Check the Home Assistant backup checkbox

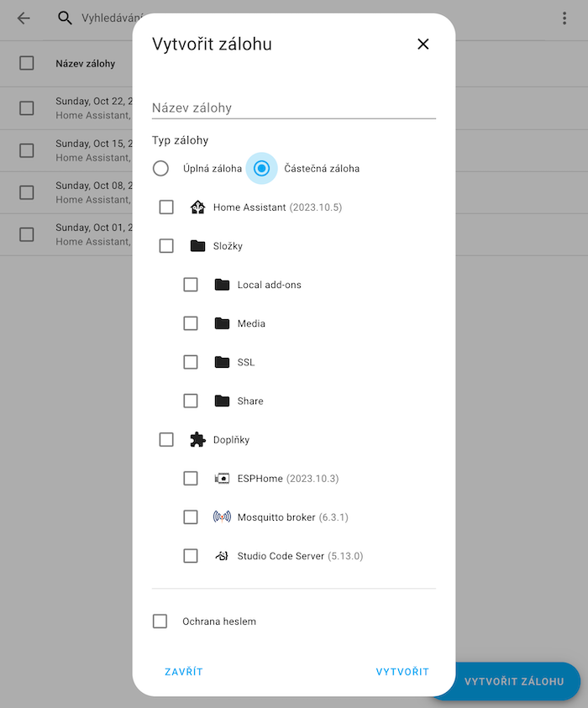coord(166,207)
